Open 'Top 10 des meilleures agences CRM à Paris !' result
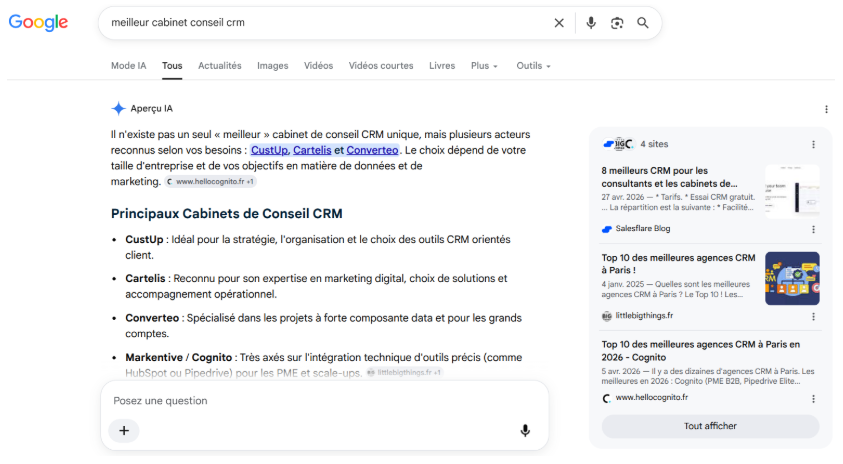Viewport: 843px width, 464px height. [678, 264]
